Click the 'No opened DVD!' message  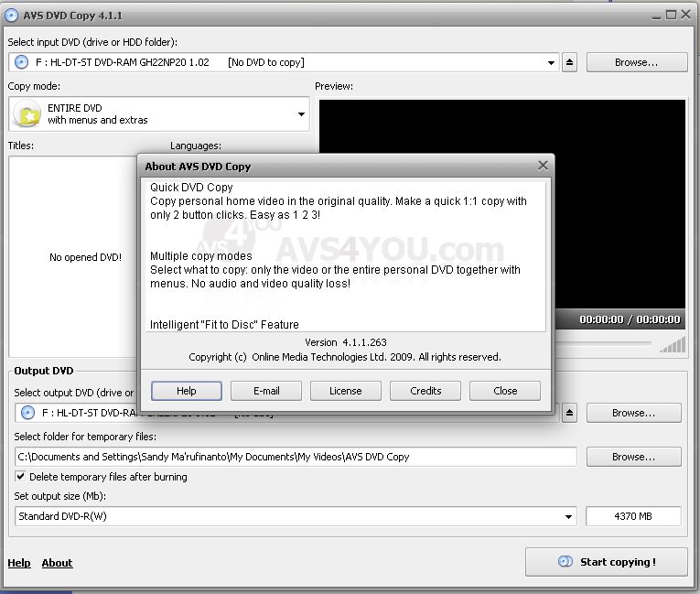[x=85, y=257]
